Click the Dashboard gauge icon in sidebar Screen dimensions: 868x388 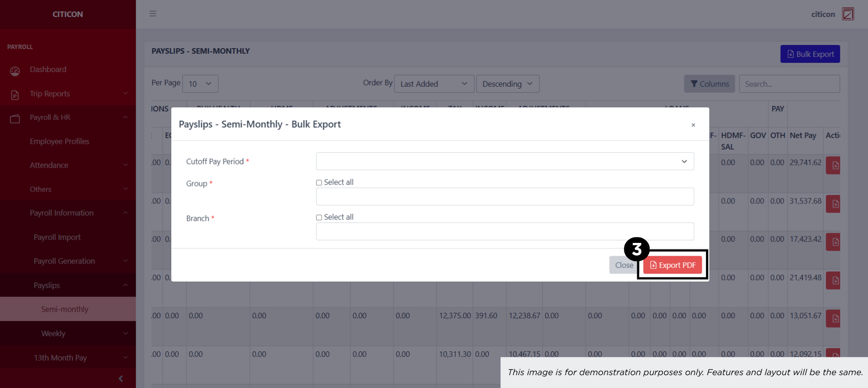[15, 71]
